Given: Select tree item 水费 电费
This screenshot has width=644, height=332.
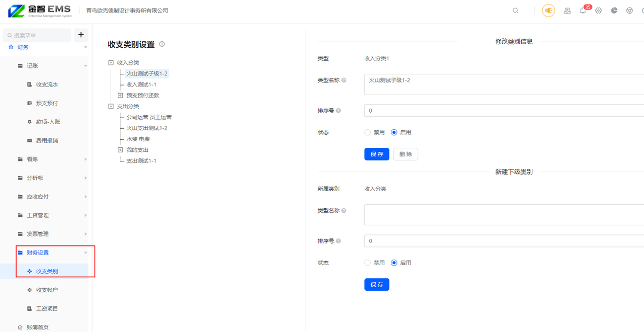Looking at the screenshot, I should (x=138, y=139).
